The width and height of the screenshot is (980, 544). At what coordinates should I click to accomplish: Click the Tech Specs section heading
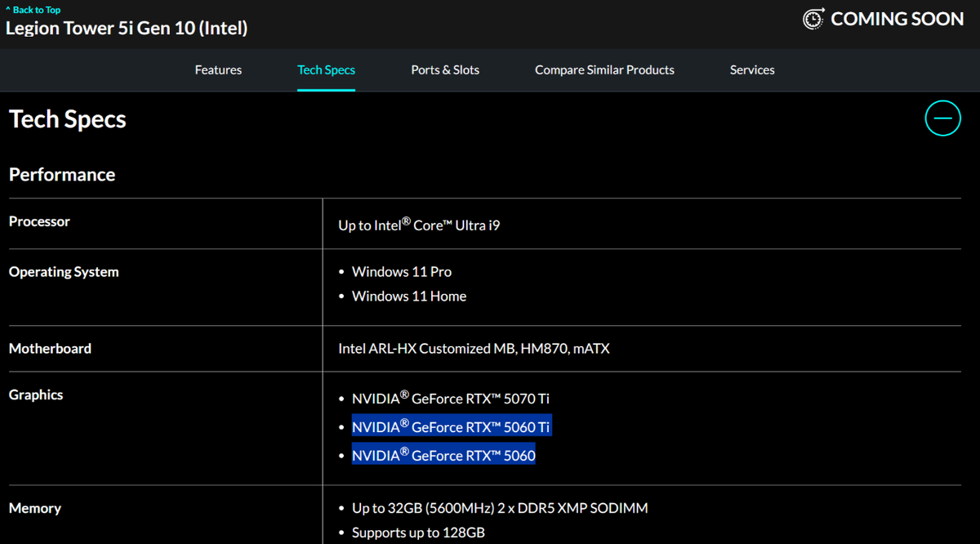point(68,119)
